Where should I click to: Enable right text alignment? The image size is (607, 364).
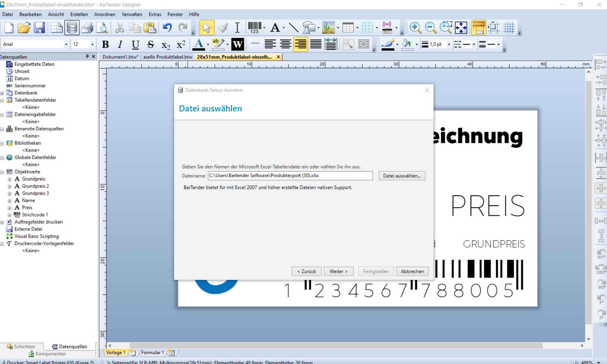[300, 45]
